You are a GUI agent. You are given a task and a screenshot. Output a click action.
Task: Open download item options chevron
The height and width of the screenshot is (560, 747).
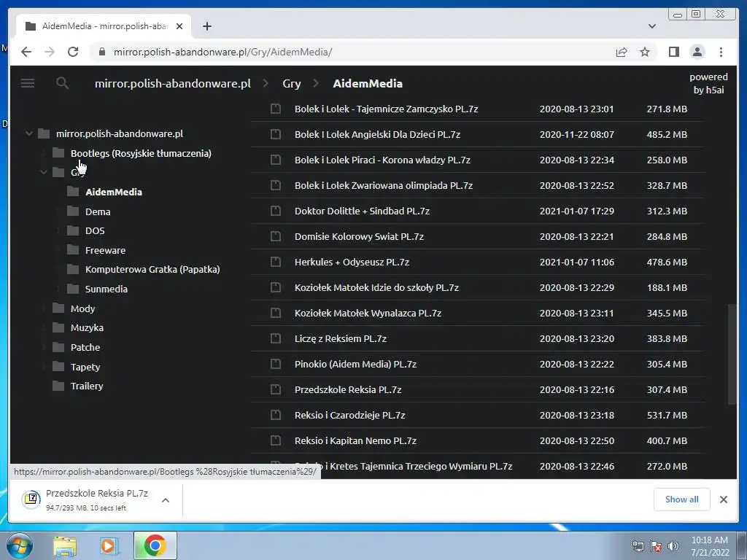click(x=166, y=500)
